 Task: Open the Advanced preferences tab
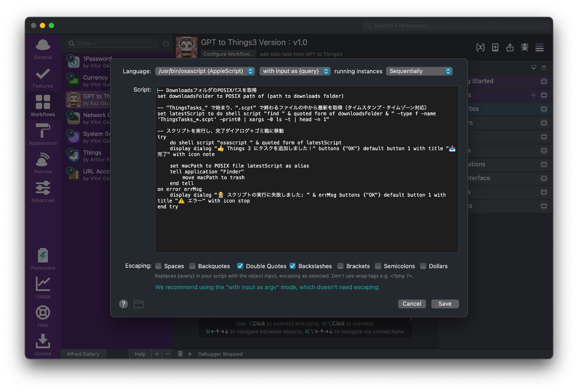pos(43,192)
